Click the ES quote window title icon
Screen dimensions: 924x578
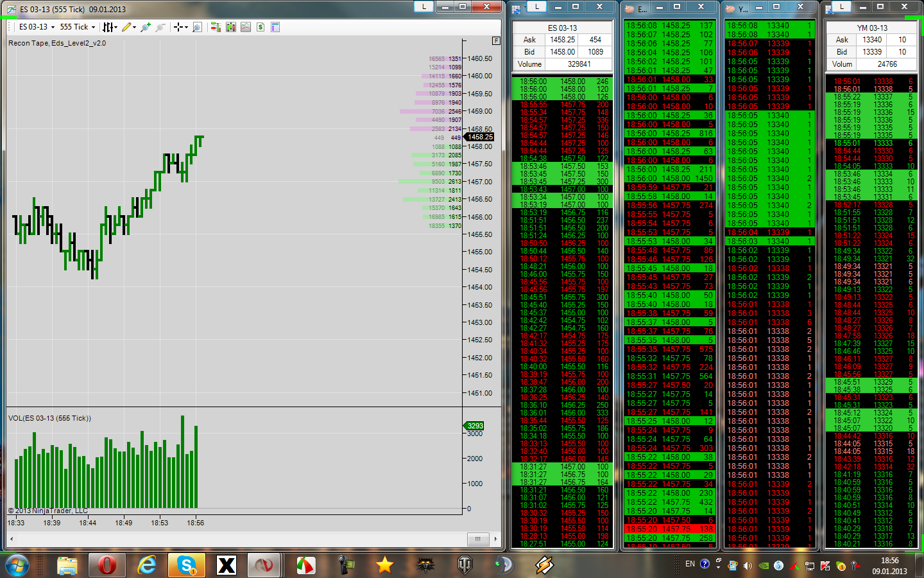pyautogui.click(x=517, y=9)
